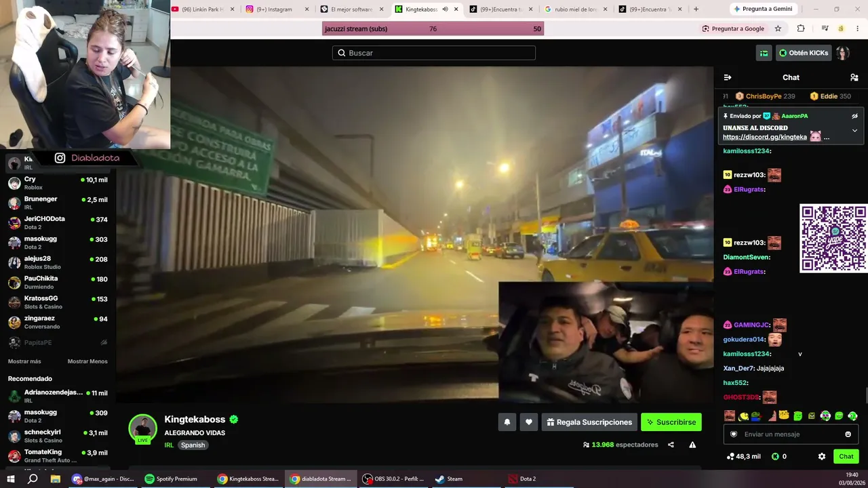
Task: Follow the channel with the heart icon
Action: point(529,422)
